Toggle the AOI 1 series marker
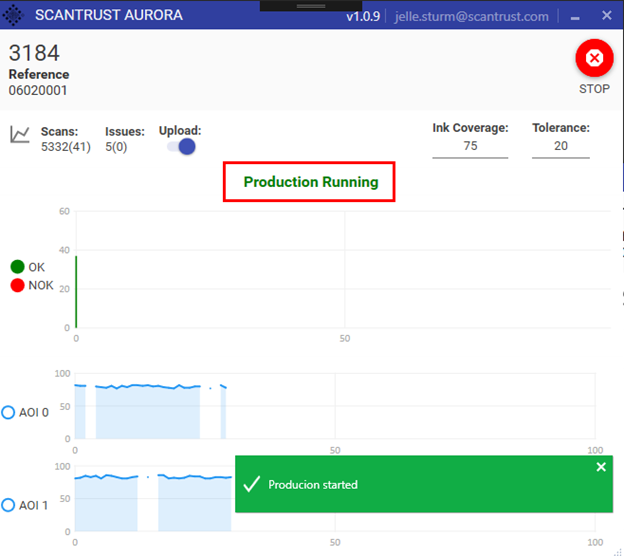 [8, 505]
